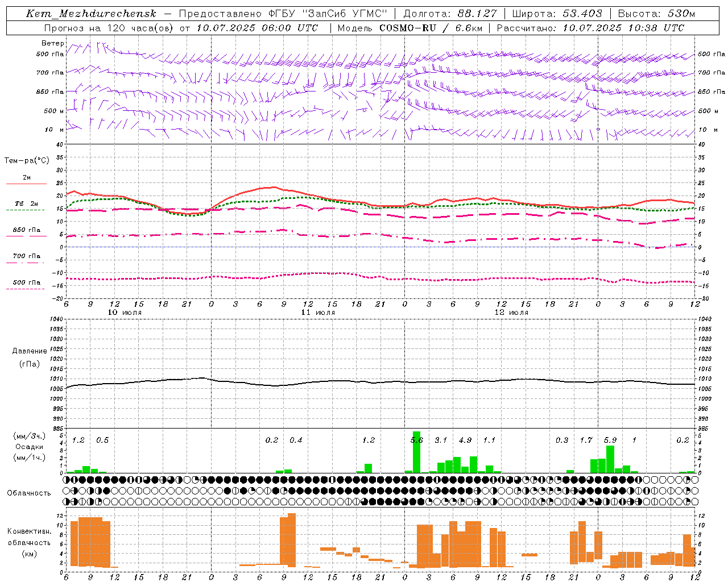Click the 'Конвективн.' convective cloud label

(x=30, y=531)
